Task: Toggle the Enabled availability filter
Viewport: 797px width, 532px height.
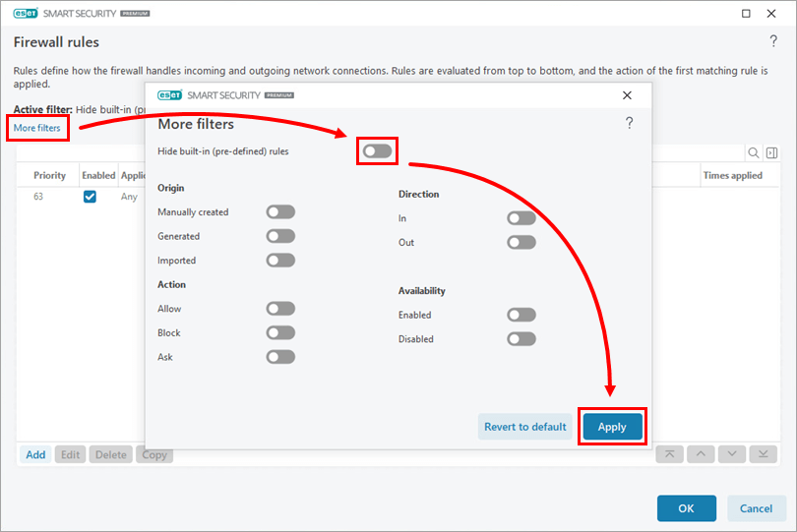Action: tap(521, 315)
